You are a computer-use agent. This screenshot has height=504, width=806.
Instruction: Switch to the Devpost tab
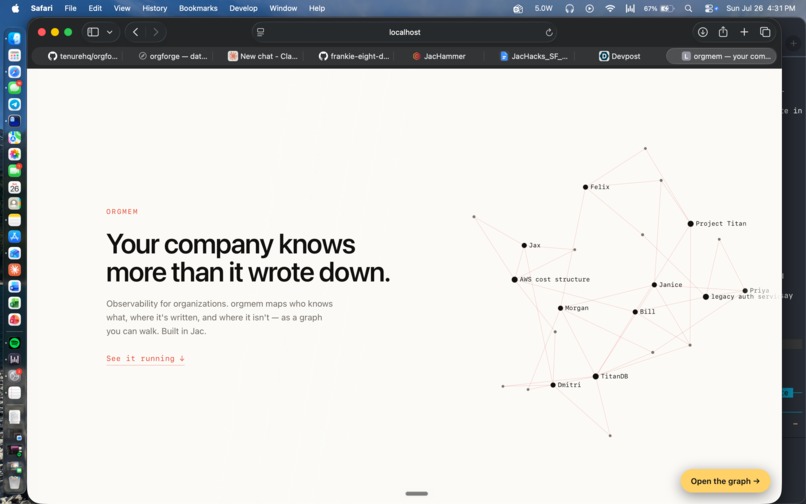[619, 56]
